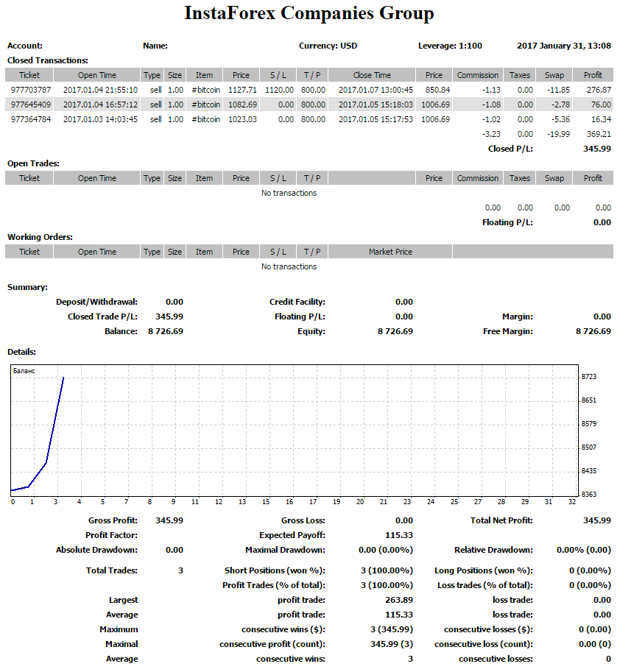The height and width of the screenshot is (672, 620).
Task: Click the "Closed Trade P/L:" label
Action: point(102,316)
